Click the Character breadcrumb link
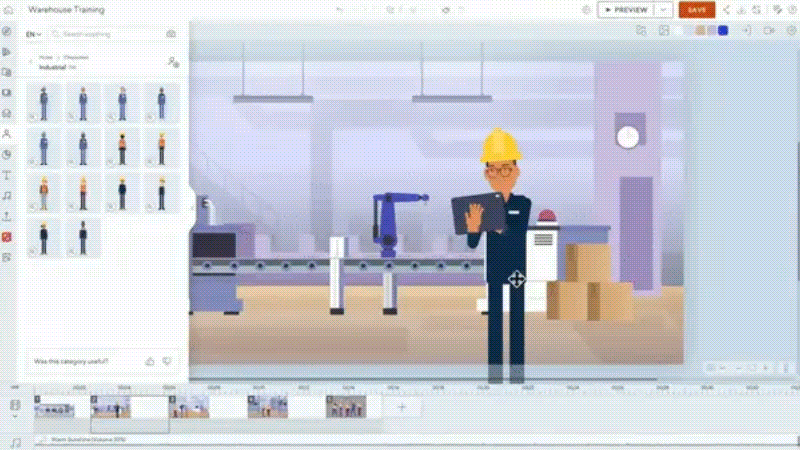Viewport: 800px width, 450px height. pyautogui.click(x=76, y=57)
